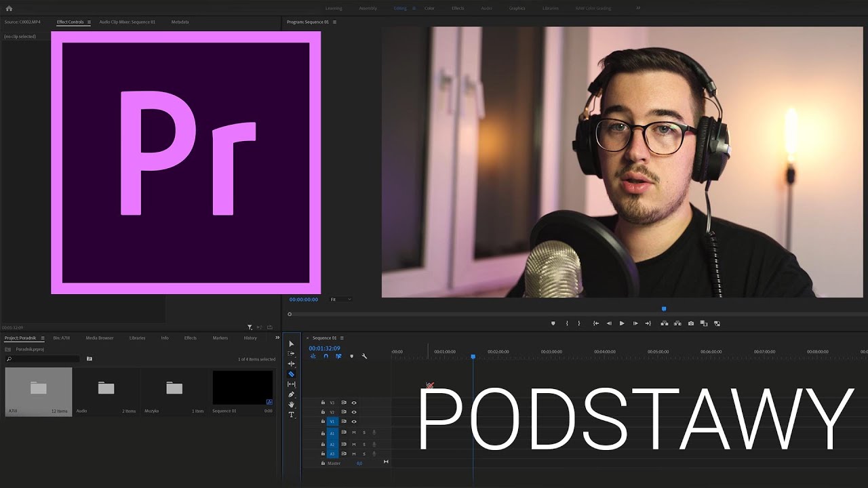Switch to Assembly workspace
This screenshot has height=488, width=868.
point(368,8)
